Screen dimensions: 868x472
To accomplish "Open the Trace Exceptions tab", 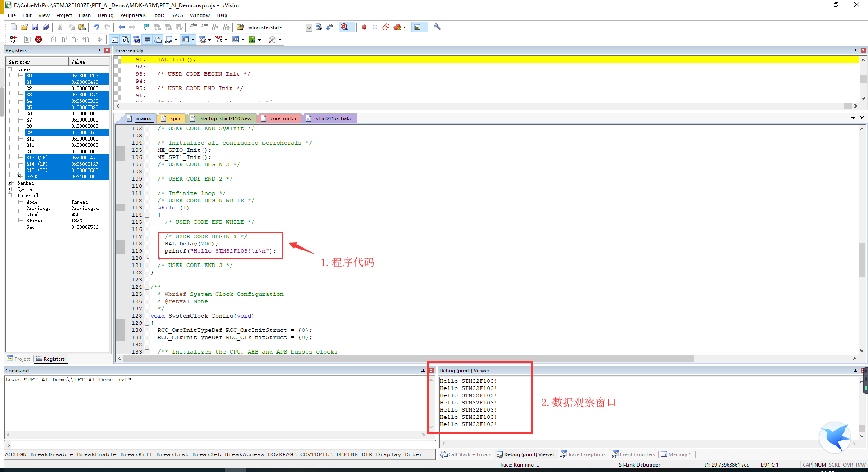I will pyautogui.click(x=583, y=454).
